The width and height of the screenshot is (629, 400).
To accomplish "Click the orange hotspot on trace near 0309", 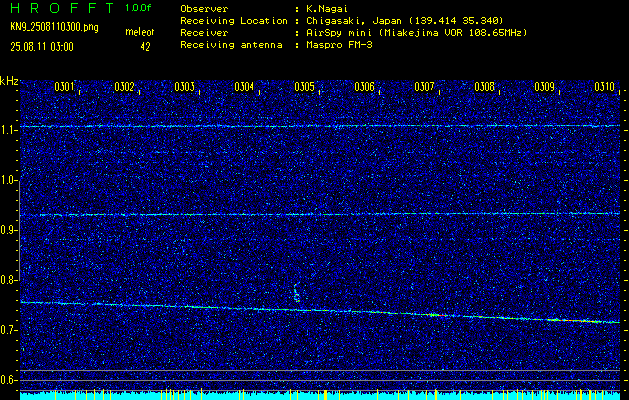I will tap(572, 320).
